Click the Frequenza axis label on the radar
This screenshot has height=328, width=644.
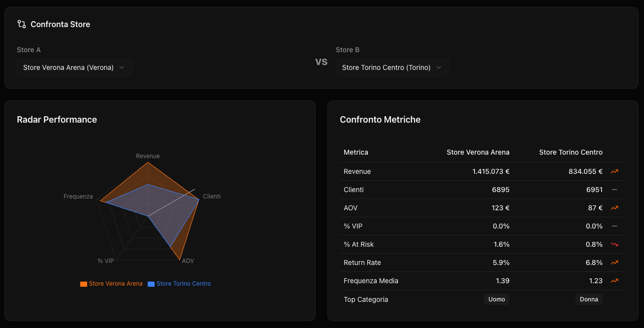(x=78, y=196)
